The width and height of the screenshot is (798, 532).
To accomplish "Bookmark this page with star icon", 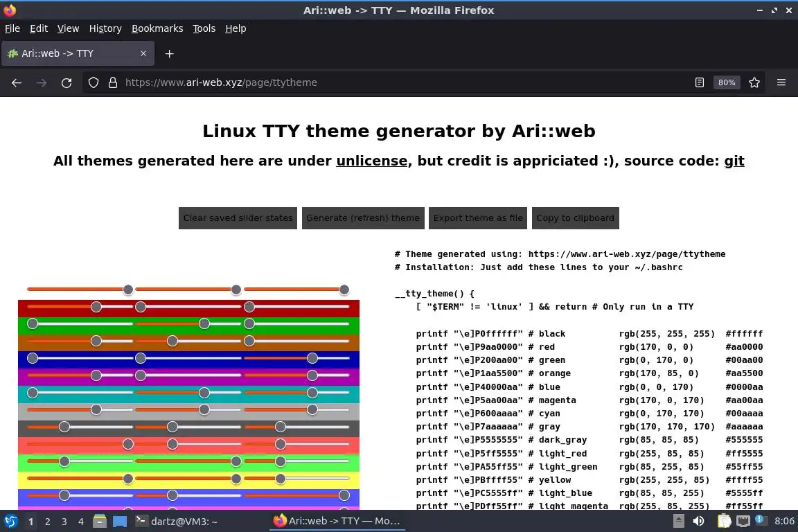I will click(x=754, y=82).
